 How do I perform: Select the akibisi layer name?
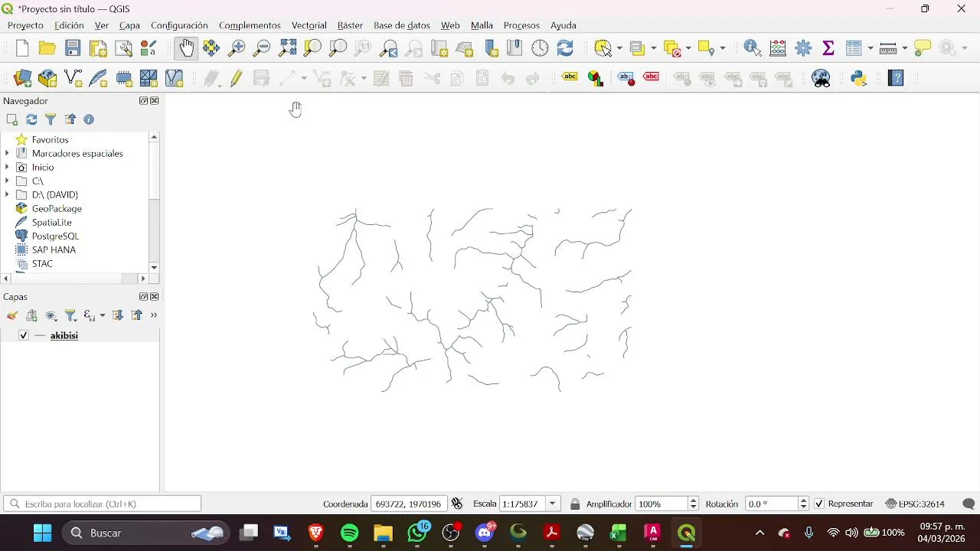click(64, 335)
